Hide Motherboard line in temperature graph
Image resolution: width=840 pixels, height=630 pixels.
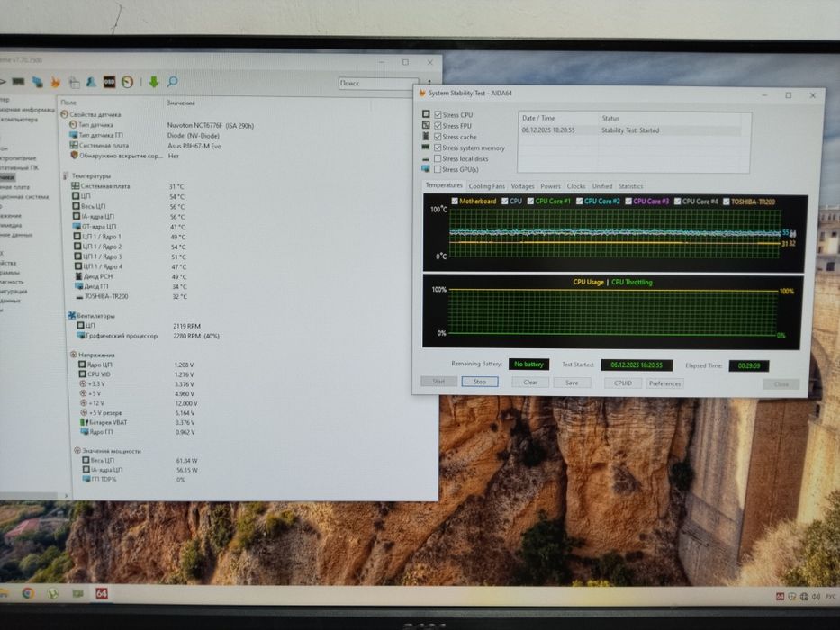click(455, 201)
